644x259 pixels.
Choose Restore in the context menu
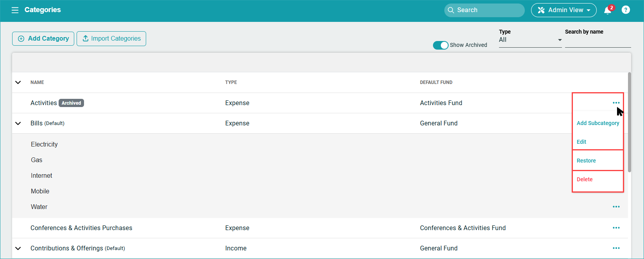586,161
